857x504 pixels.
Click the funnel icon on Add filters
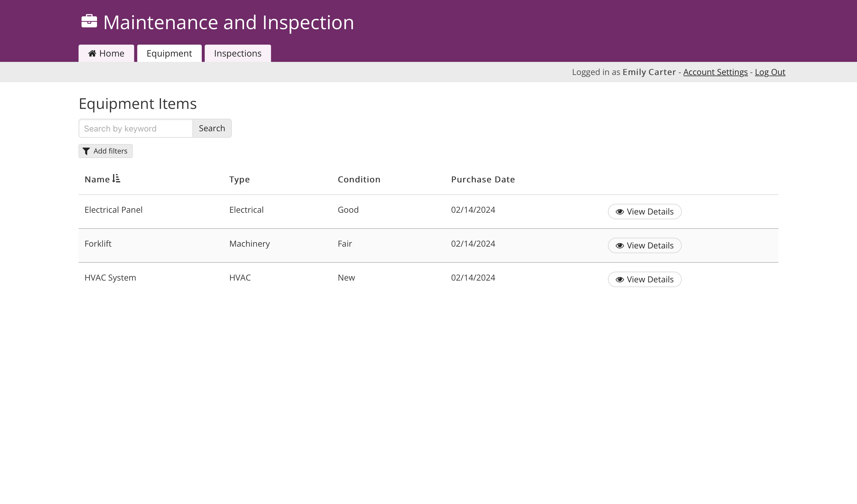point(86,151)
